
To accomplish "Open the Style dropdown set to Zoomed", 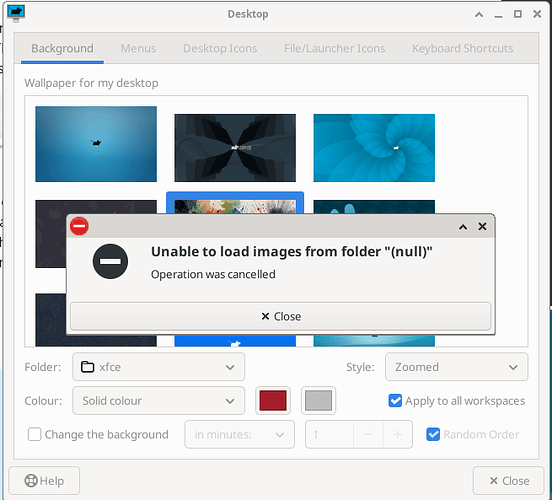I will click(457, 367).
